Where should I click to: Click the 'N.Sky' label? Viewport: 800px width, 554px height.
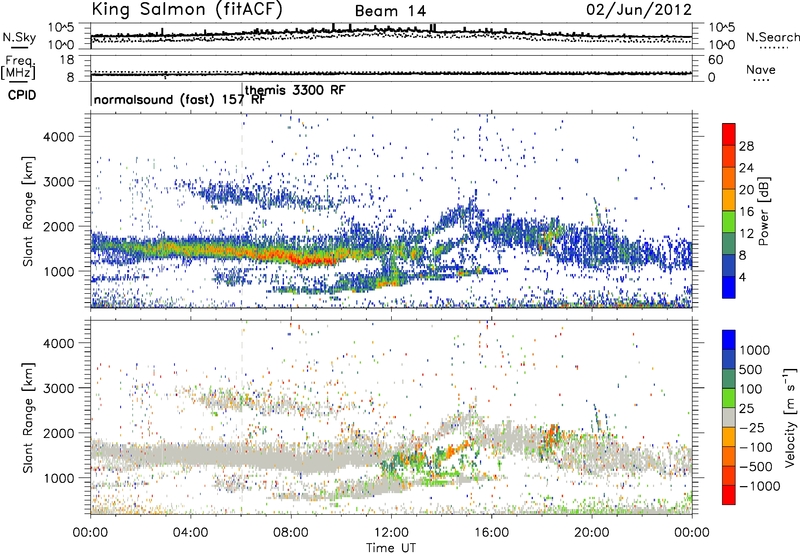click(x=19, y=37)
